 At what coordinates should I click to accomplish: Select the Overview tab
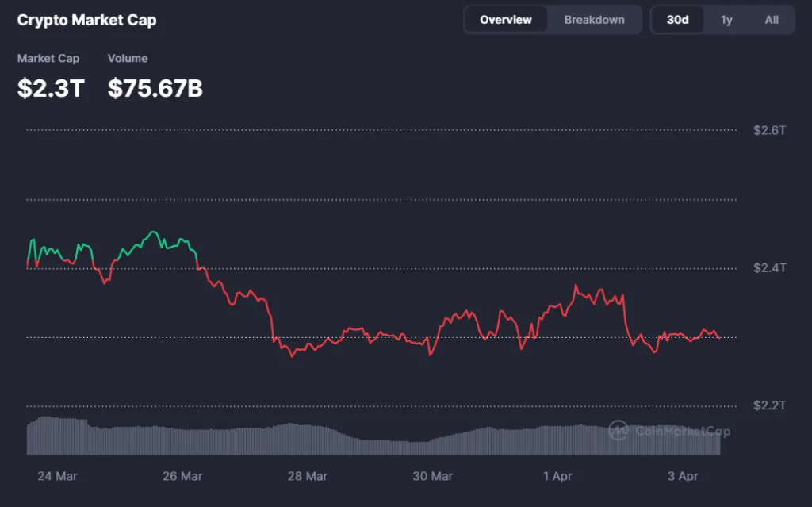tap(505, 19)
